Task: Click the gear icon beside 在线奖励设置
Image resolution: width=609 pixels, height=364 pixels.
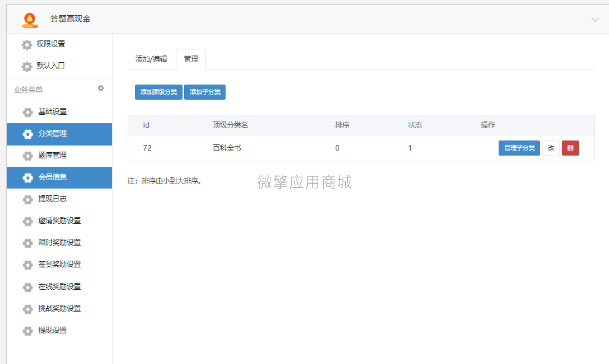Action: point(28,287)
